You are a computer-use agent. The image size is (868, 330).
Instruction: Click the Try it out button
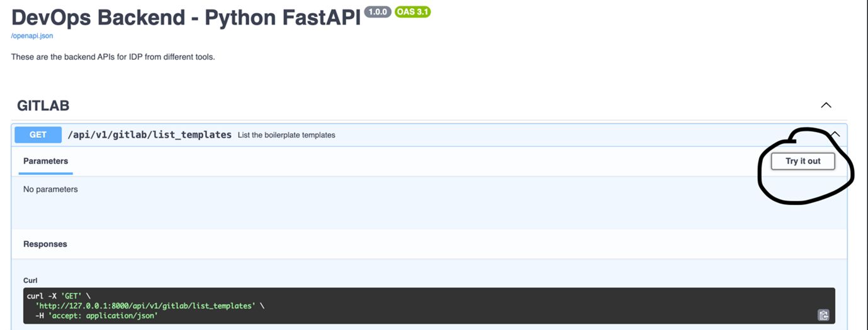[x=803, y=162]
